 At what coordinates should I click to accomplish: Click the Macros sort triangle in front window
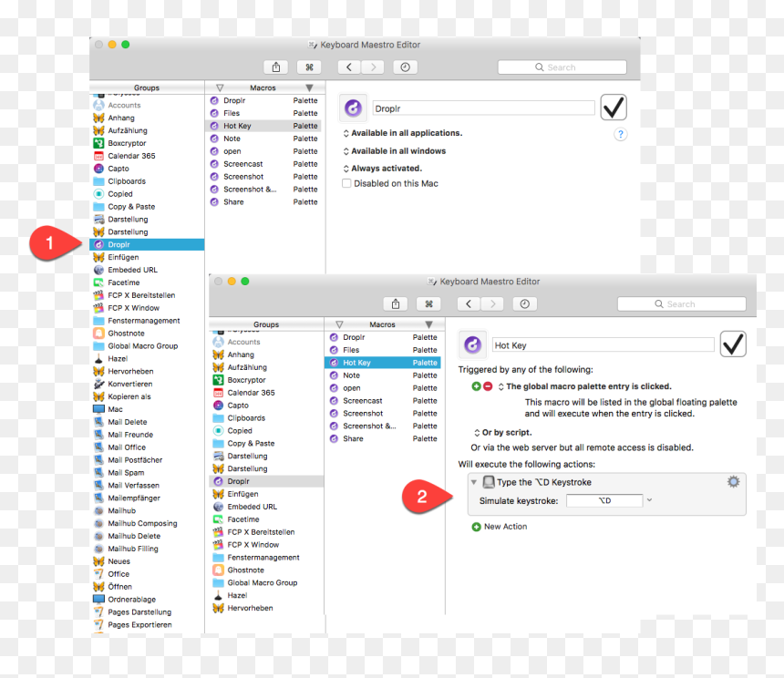[428, 324]
